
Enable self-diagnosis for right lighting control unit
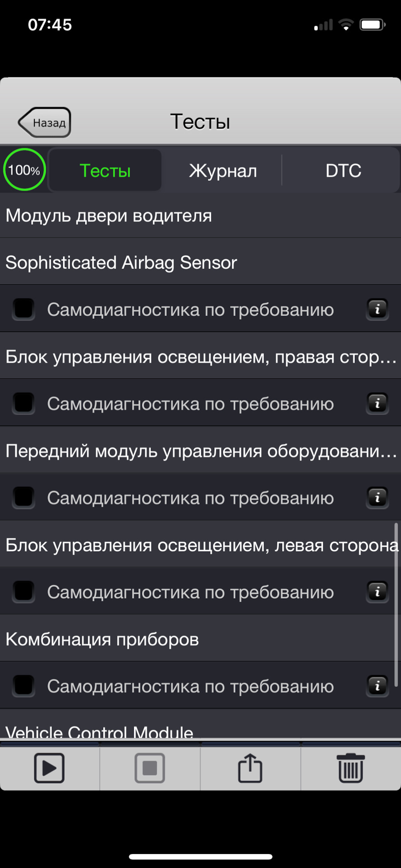point(24,403)
